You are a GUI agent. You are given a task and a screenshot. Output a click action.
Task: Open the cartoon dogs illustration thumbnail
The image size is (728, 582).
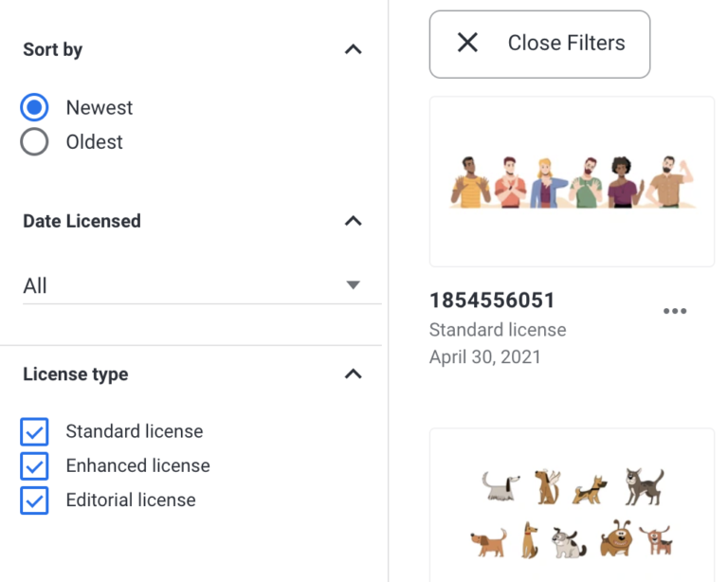coord(572,505)
